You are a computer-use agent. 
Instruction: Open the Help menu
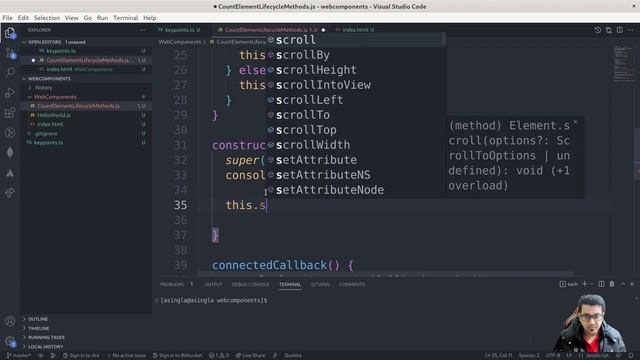click(150, 18)
